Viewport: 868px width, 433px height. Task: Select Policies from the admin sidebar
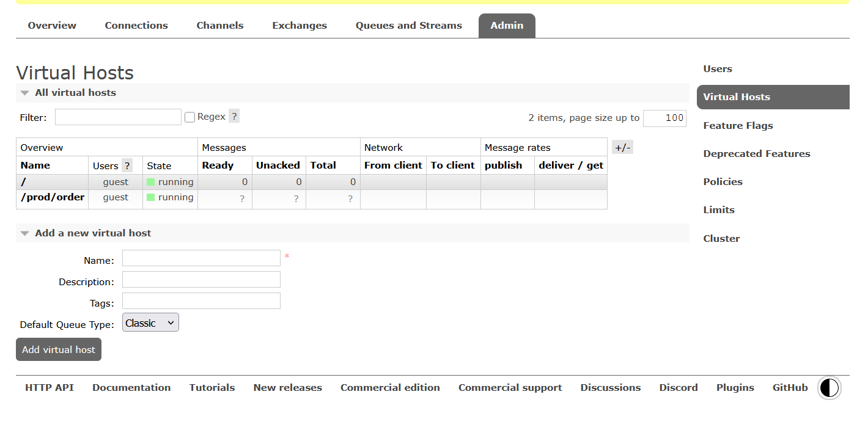pos(723,182)
